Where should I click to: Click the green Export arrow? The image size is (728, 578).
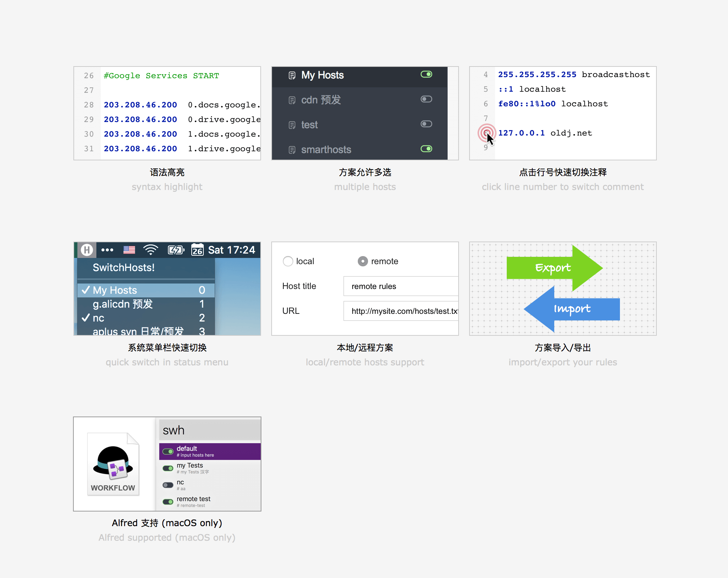pos(554,268)
